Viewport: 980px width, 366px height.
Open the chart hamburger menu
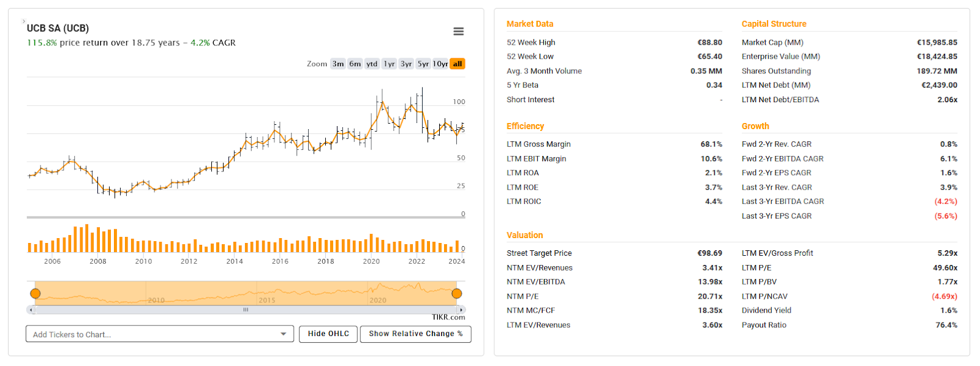[x=458, y=31]
